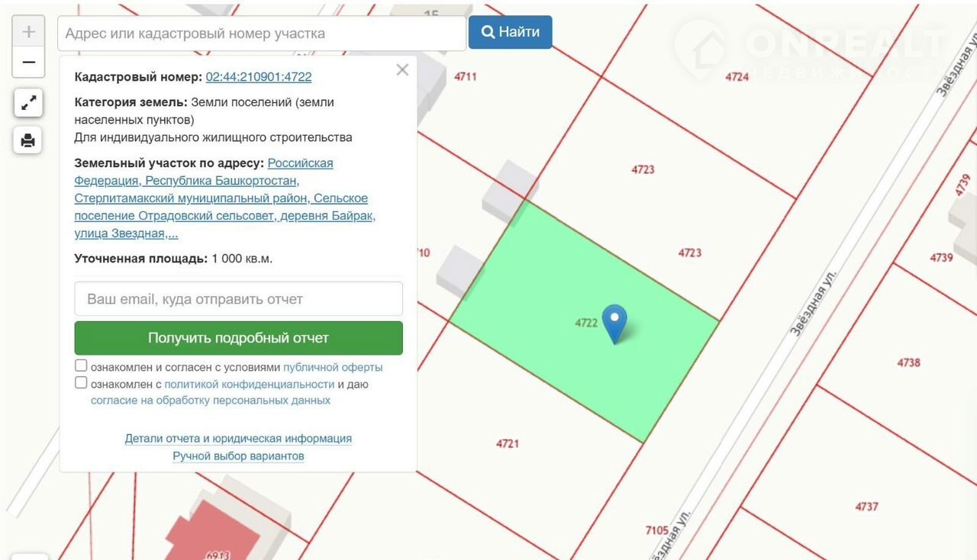977x560 pixels.
Task: Toggle fullscreen map view icon
Action: click(28, 102)
